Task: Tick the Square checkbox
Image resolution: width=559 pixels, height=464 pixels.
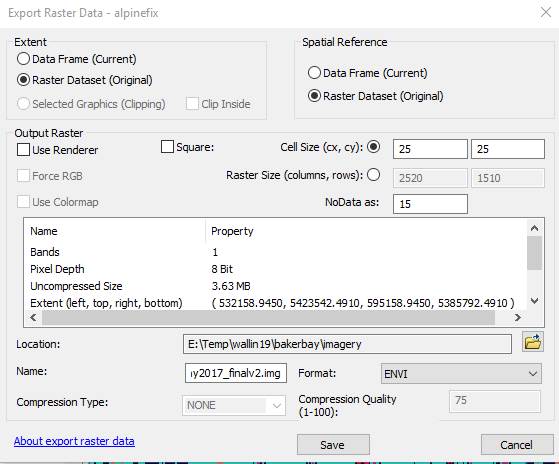Action: click(167, 146)
